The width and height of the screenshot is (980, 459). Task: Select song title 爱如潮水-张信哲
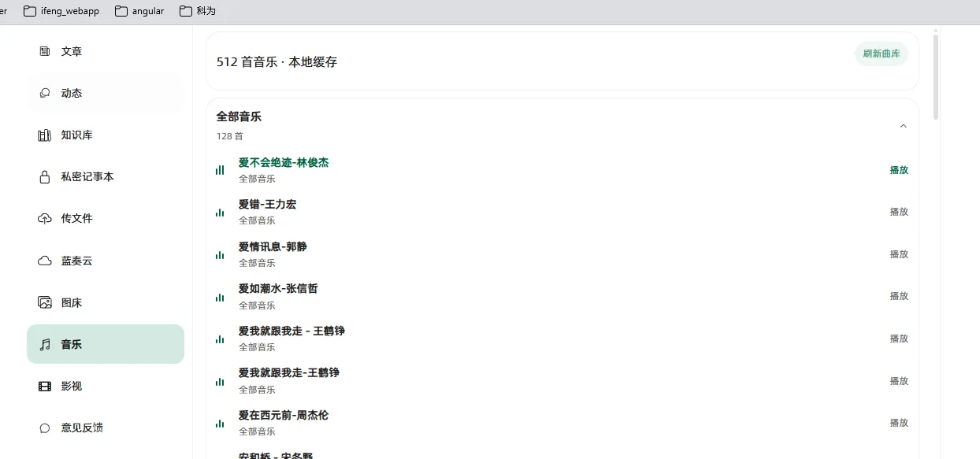click(278, 288)
